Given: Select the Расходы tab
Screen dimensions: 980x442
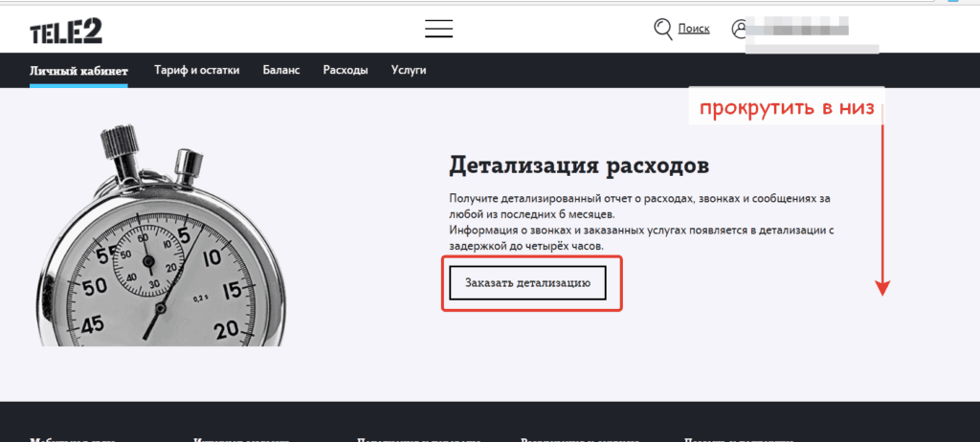Looking at the screenshot, I should (x=345, y=70).
